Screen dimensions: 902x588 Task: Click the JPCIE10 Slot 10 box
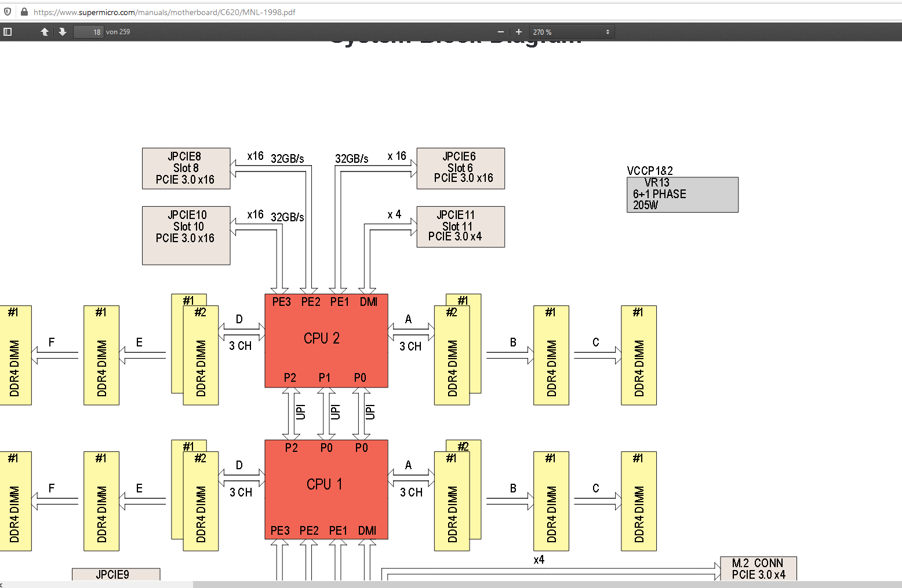(x=186, y=235)
